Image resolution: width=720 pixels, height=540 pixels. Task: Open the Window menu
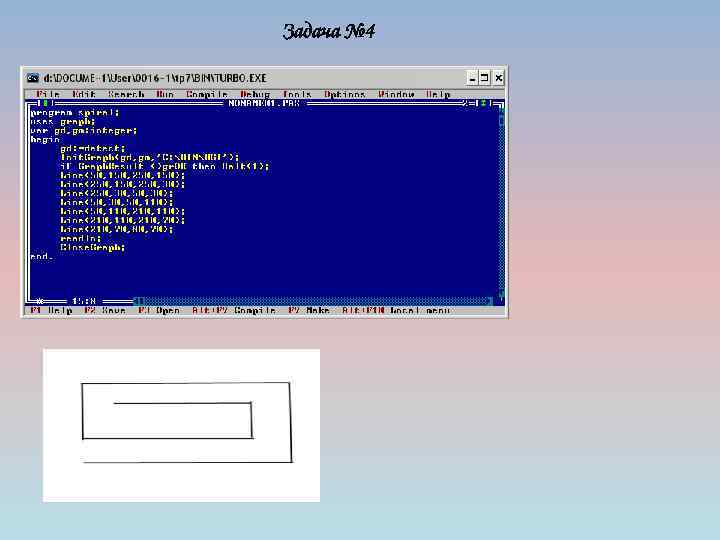(x=396, y=94)
